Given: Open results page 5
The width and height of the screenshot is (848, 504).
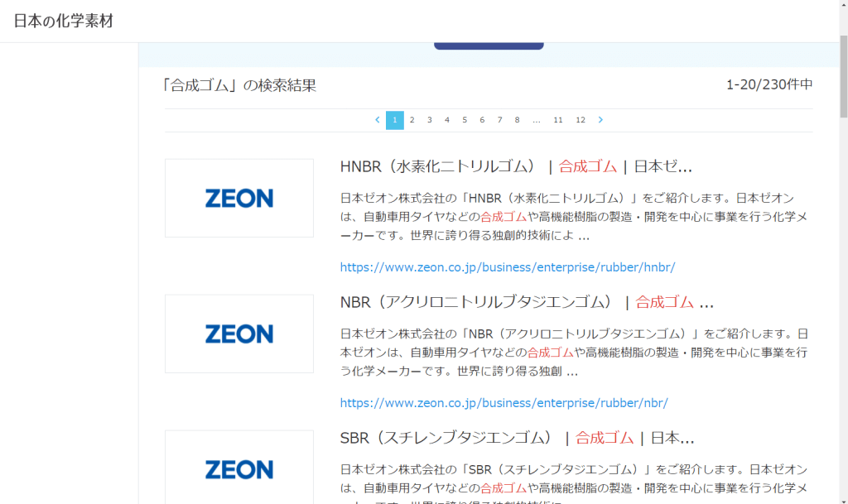Looking at the screenshot, I should (465, 120).
